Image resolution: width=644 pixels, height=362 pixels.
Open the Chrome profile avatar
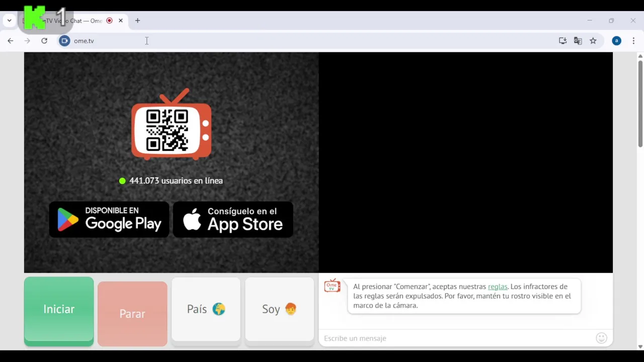[x=616, y=41]
